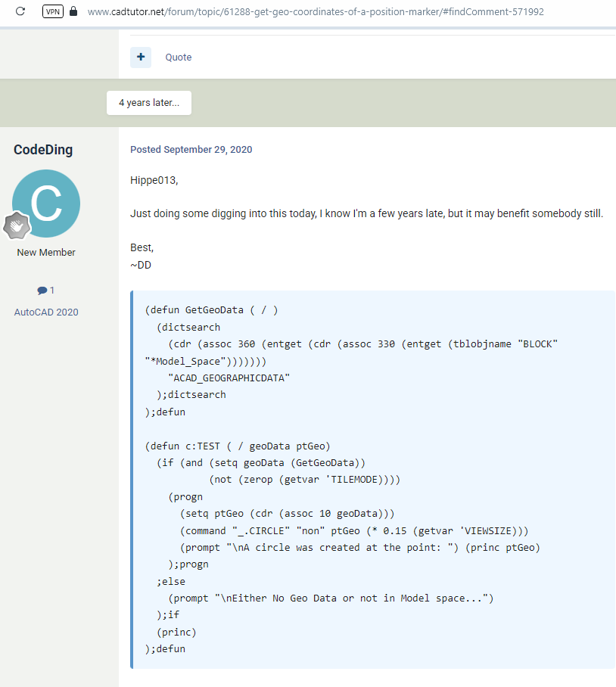Click the plus multiquote button
Viewport: 616px width, 687px height.
(141, 57)
